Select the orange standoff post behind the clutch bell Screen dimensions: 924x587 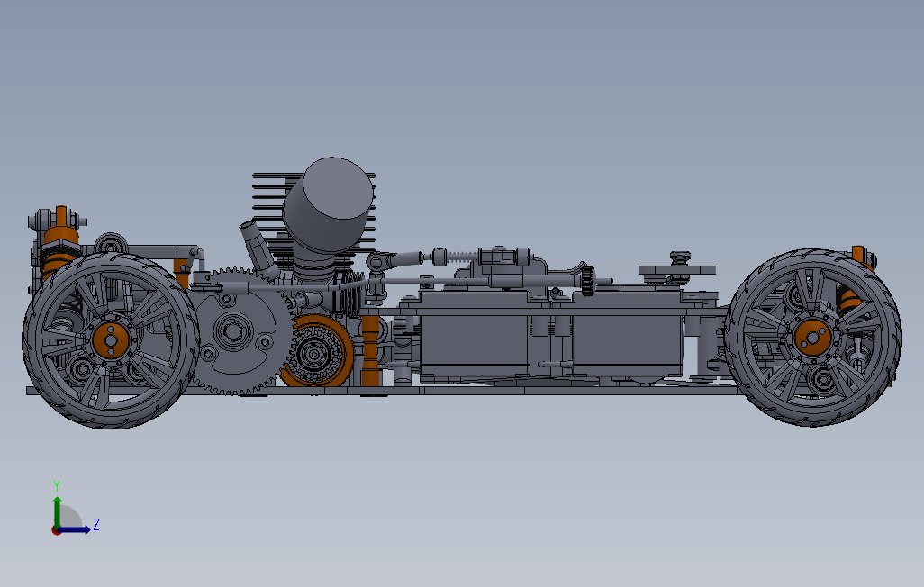[370, 350]
